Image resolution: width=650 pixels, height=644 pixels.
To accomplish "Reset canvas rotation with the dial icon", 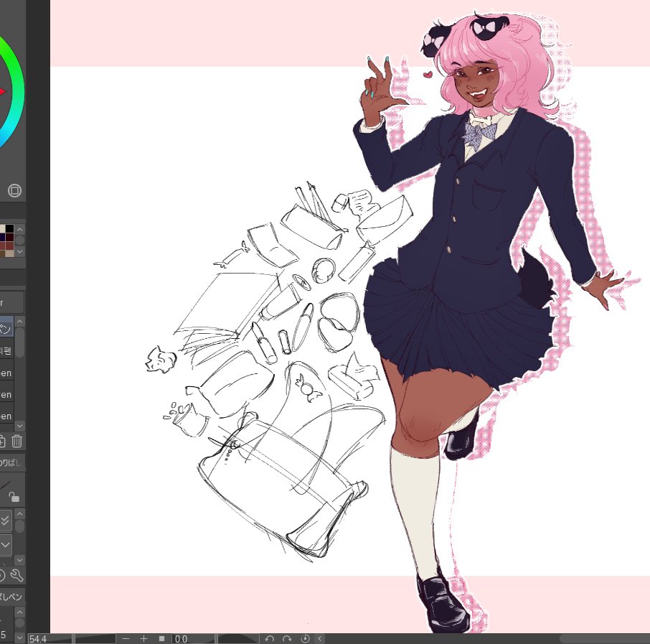I will (305, 638).
